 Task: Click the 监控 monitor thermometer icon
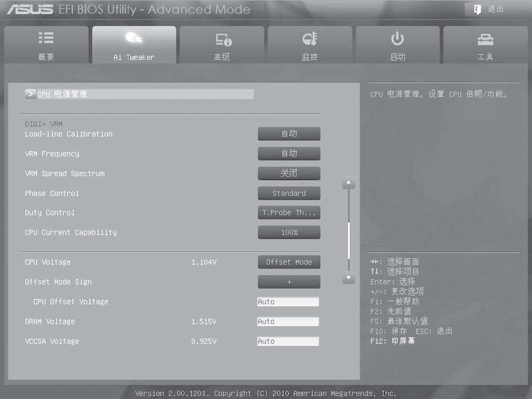[x=310, y=39]
